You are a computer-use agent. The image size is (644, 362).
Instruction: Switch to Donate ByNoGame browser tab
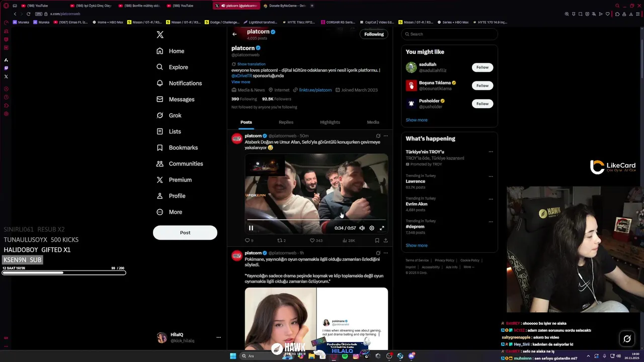coord(284,6)
